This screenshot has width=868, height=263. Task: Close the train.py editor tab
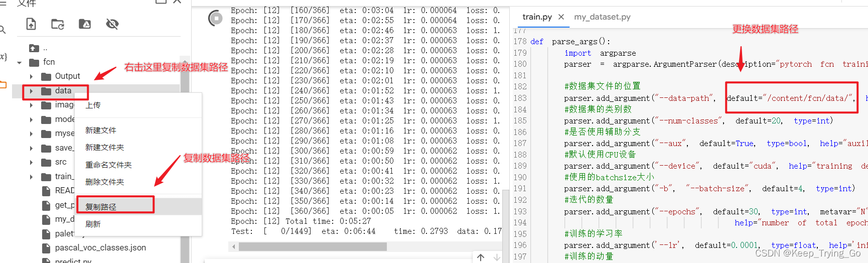pos(561,17)
